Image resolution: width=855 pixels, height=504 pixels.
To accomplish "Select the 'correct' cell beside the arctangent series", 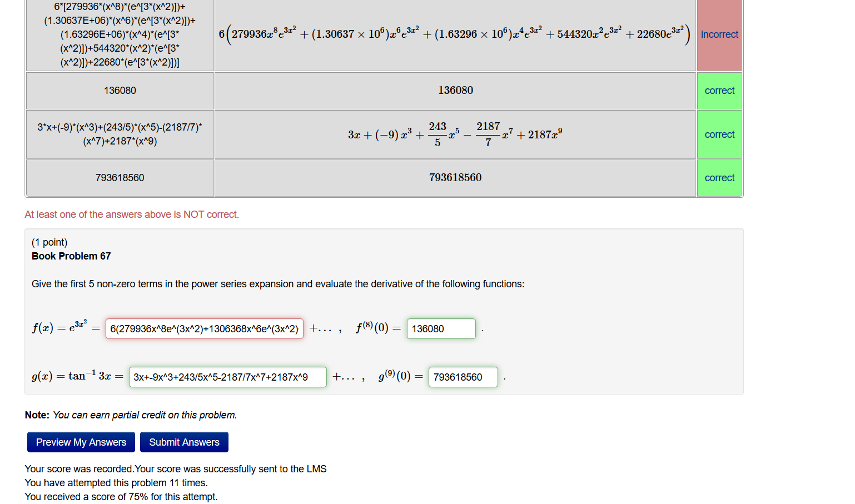I will (719, 134).
